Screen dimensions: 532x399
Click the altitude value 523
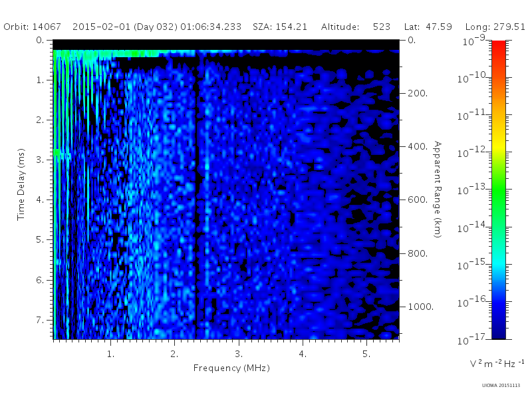pyautogui.click(x=382, y=27)
